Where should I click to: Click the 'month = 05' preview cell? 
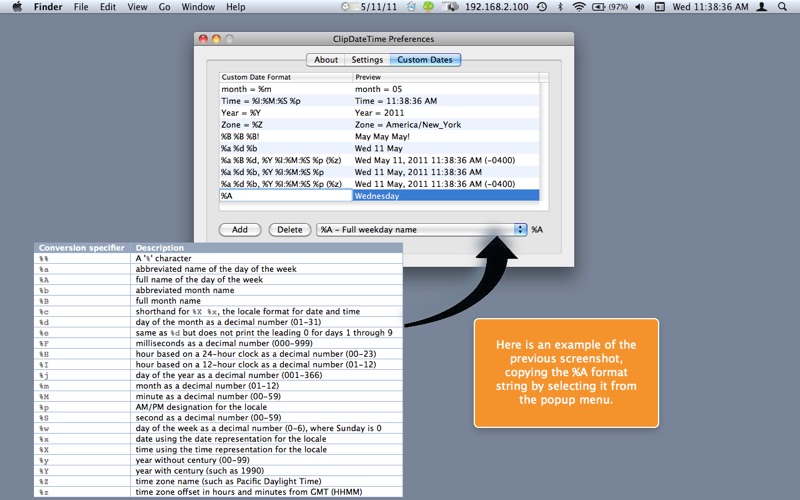point(445,89)
